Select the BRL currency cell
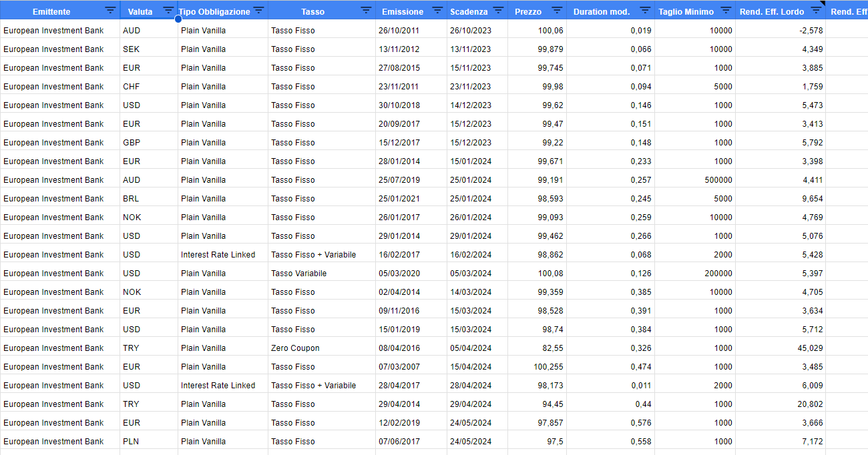The image size is (868, 455). pos(131,198)
